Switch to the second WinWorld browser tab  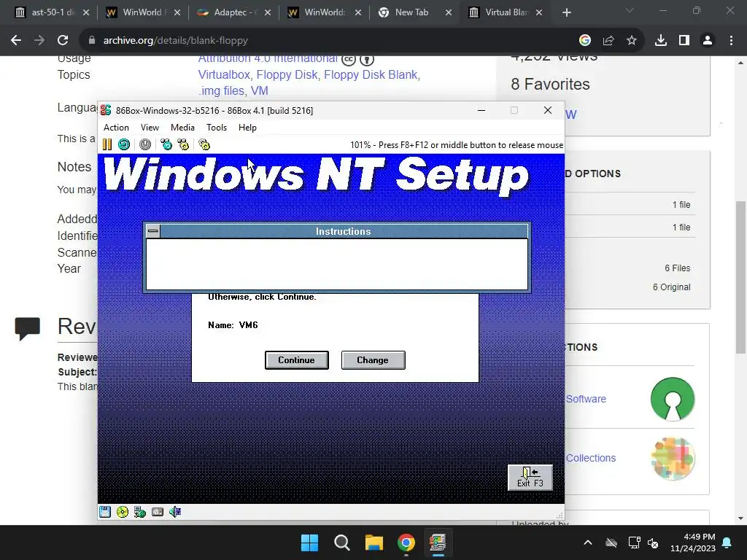(323, 12)
